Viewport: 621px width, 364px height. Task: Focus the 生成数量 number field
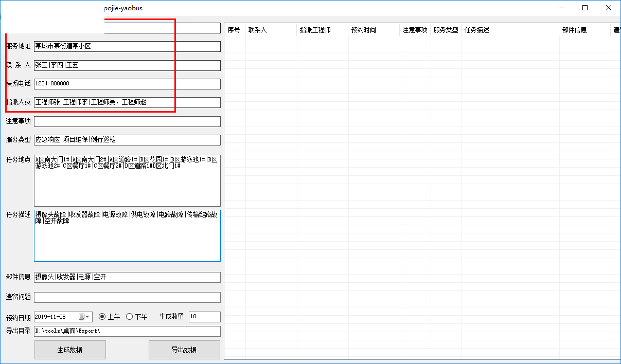click(x=204, y=317)
